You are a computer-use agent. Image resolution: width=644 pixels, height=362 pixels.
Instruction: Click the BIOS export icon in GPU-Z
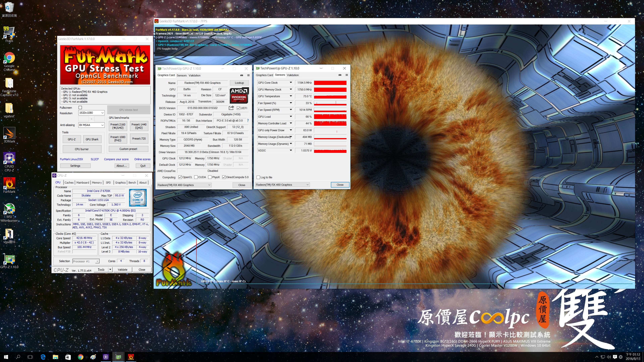[x=231, y=108]
